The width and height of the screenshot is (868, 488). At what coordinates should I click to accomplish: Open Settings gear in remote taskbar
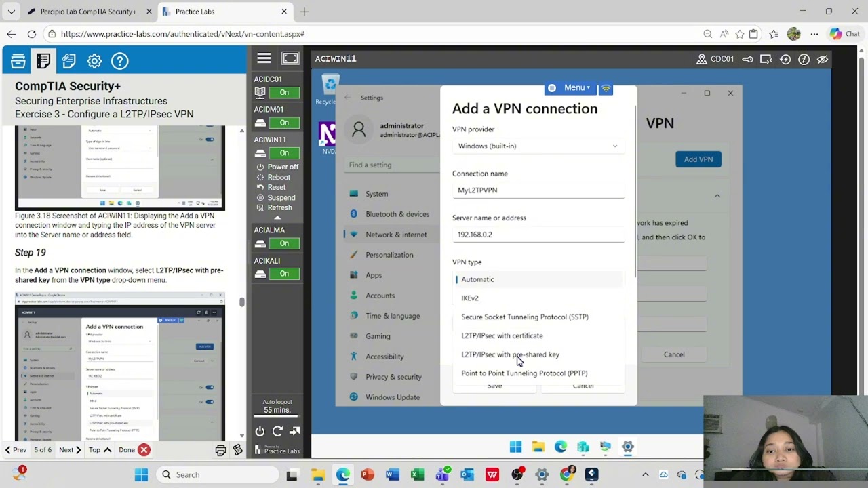coord(628,447)
